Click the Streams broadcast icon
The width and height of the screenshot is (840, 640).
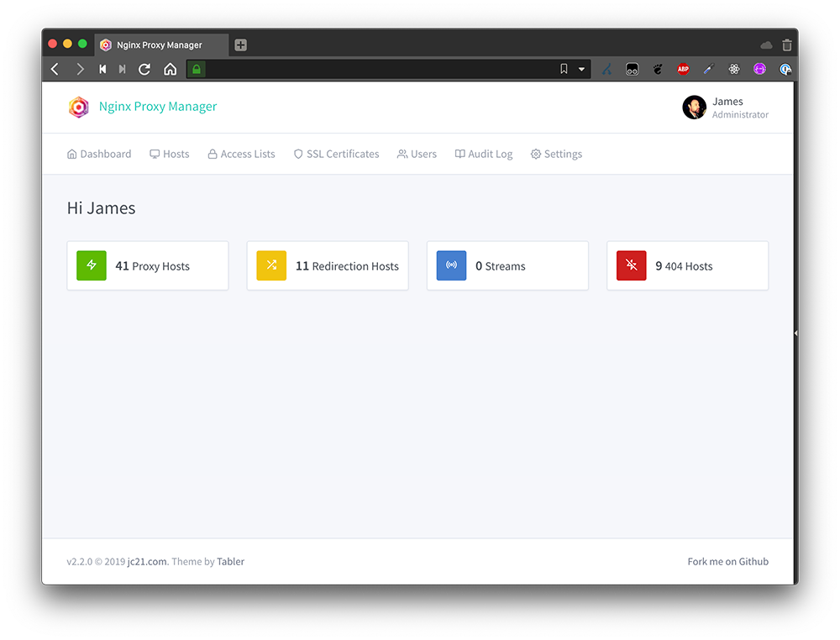(451, 265)
